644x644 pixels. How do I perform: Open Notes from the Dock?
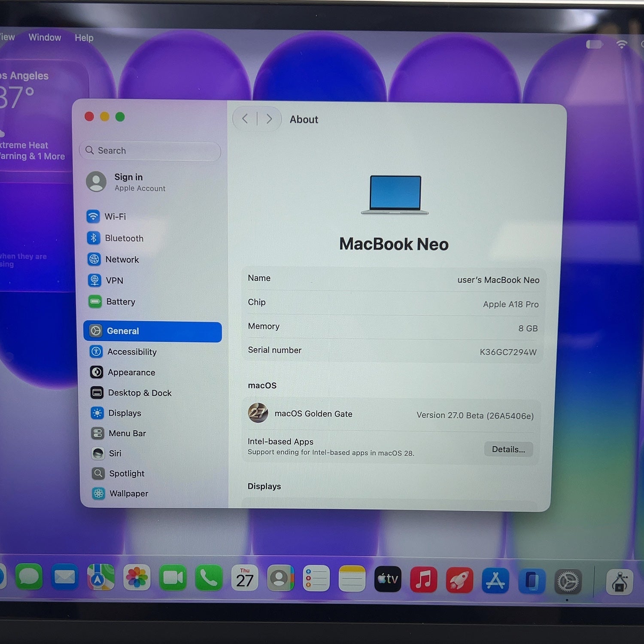[352, 579]
